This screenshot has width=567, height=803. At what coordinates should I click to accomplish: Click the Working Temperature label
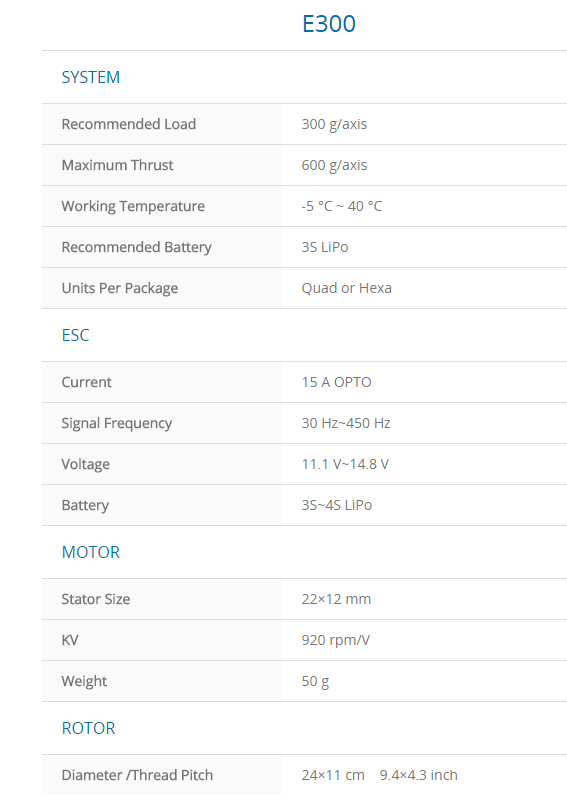point(133,206)
